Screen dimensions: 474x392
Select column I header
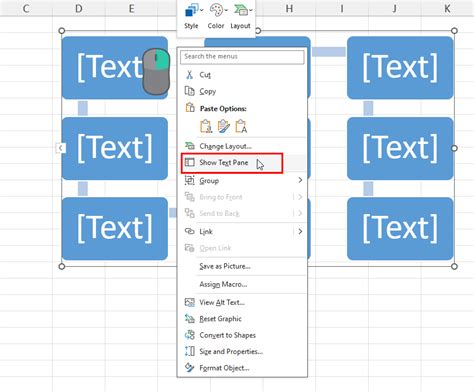[x=342, y=8]
